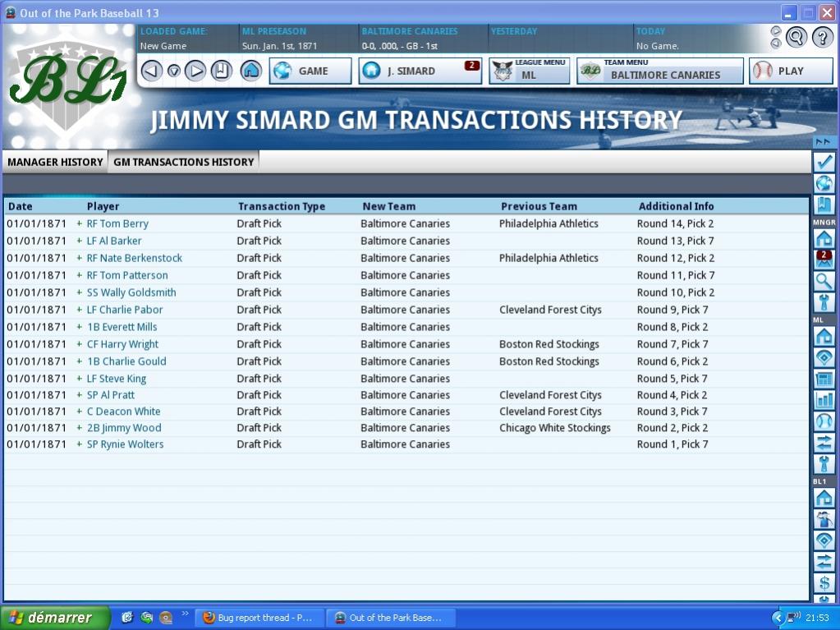Open manager mail with the red 2 badge
Screen dimensions: 840x630
[x=824, y=260]
